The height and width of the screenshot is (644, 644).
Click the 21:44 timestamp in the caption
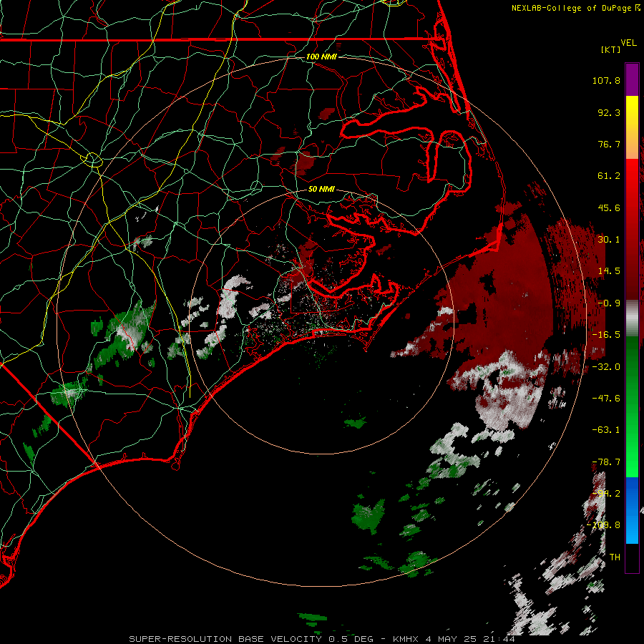(x=499, y=639)
